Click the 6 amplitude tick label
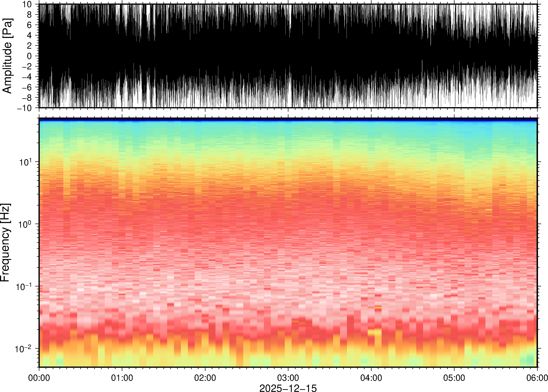This screenshot has width=548, height=392. coord(30,25)
